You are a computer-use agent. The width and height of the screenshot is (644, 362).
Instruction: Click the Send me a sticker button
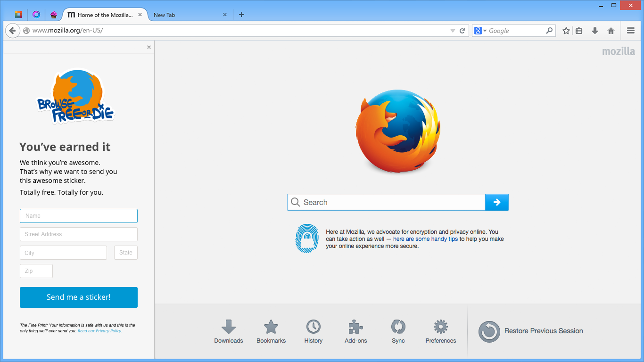pyautogui.click(x=79, y=297)
